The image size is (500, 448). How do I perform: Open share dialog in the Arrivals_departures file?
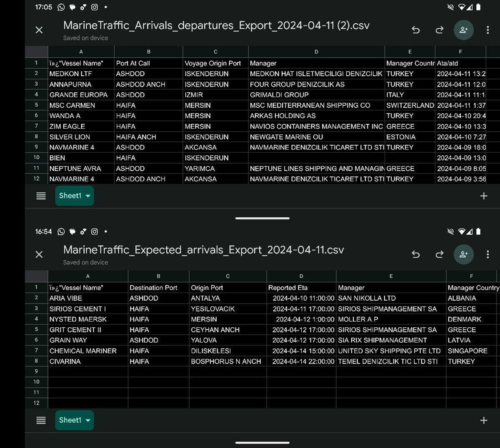click(x=464, y=30)
